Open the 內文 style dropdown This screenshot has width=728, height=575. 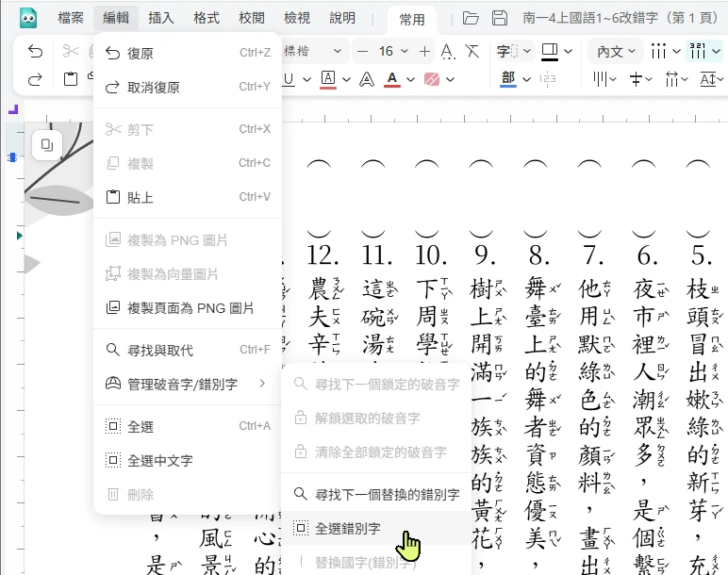616,51
